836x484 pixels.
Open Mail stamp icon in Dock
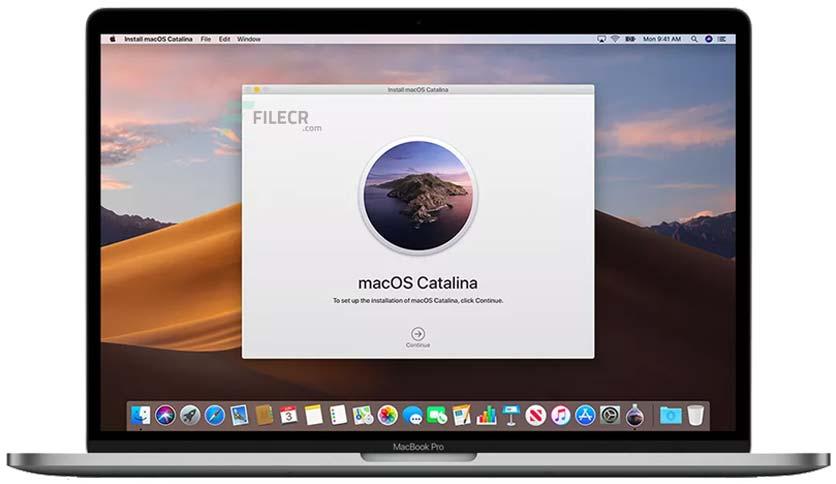[239, 415]
